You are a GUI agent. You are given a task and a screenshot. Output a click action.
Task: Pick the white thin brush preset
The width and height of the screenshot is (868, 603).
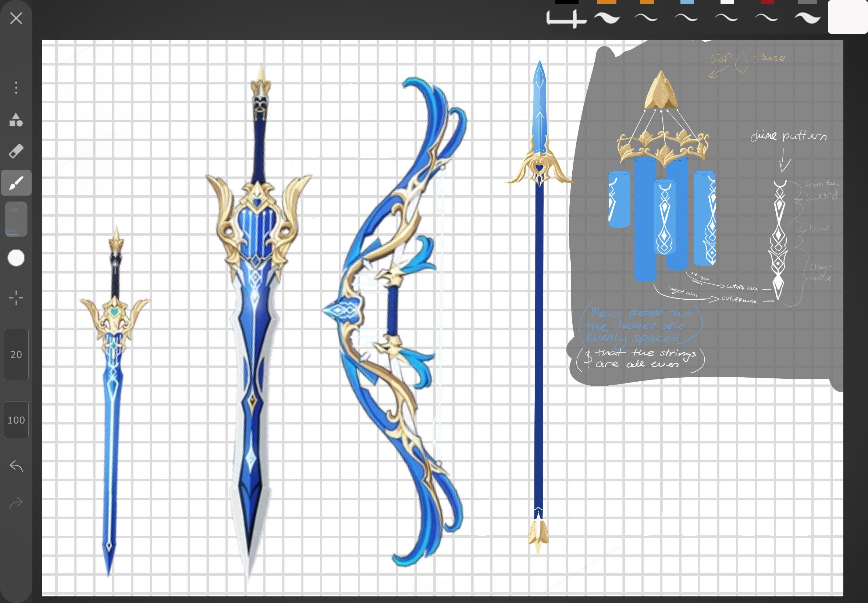click(x=727, y=17)
